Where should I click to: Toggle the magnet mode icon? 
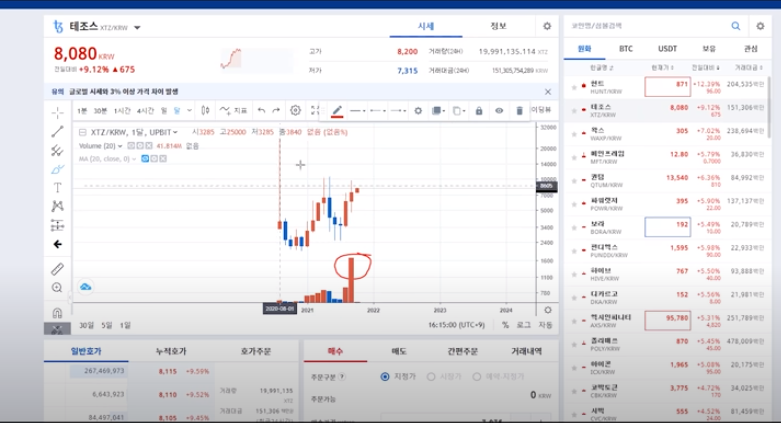click(x=57, y=312)
